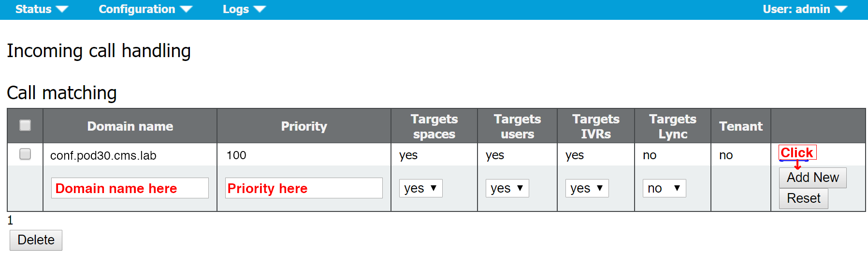Click the Add New button
The height and width of the screenshot is (255, 868).
(x=812, y=178)
